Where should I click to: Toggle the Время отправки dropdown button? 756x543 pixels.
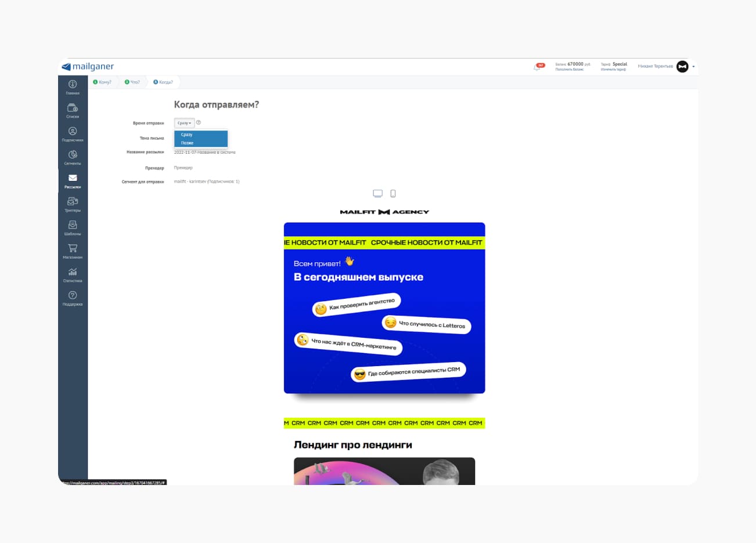(184, 123)
